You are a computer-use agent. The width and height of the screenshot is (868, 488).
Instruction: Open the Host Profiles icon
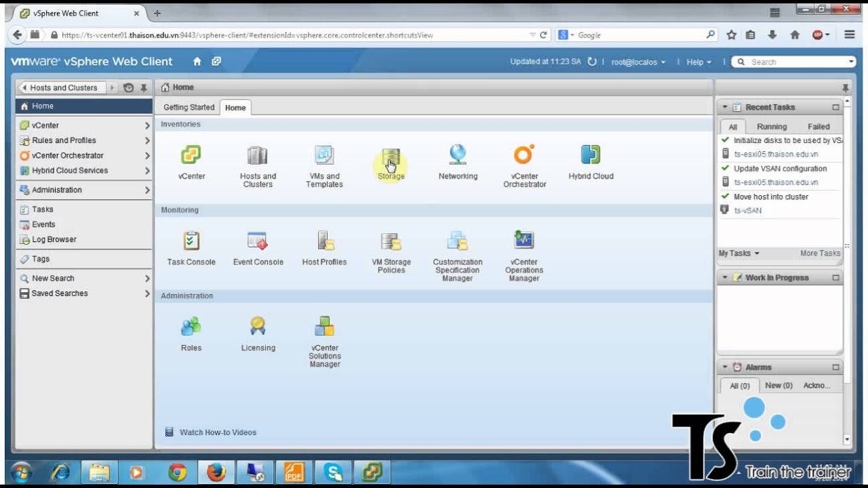coord(324,241)
